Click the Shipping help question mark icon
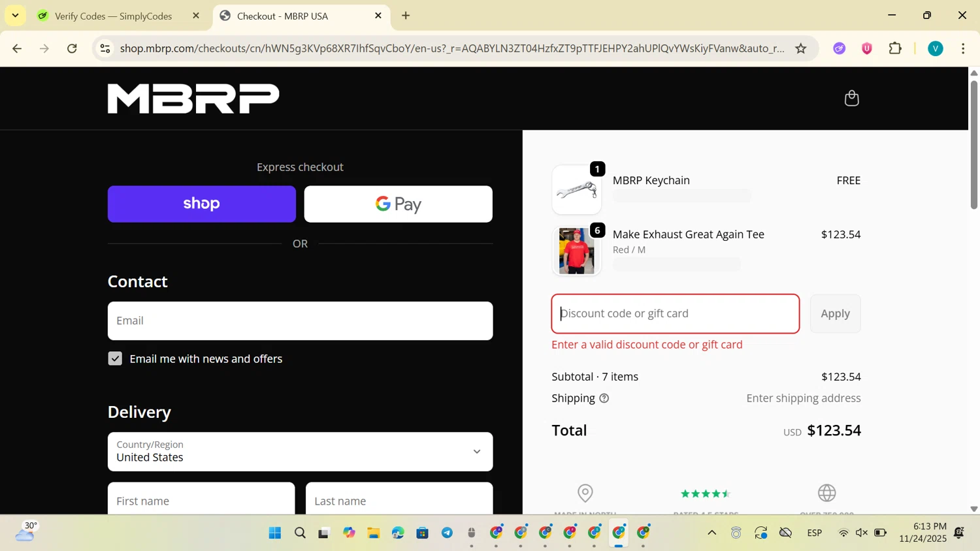Screen dimensions: 980x551 (x=604, y=398)
